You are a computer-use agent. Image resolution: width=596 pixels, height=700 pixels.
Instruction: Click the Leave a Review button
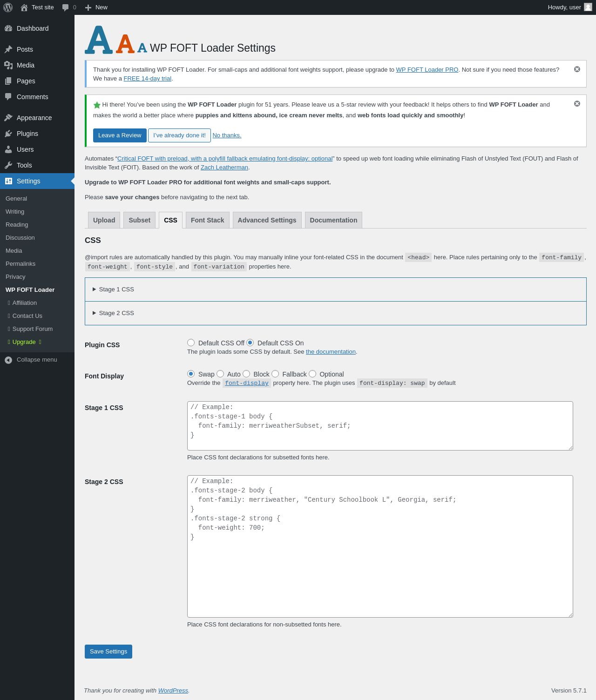(120, 135)
